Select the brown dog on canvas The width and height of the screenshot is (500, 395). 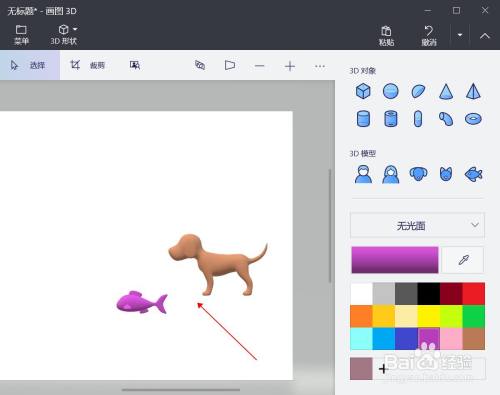click(x=218, y=264)
